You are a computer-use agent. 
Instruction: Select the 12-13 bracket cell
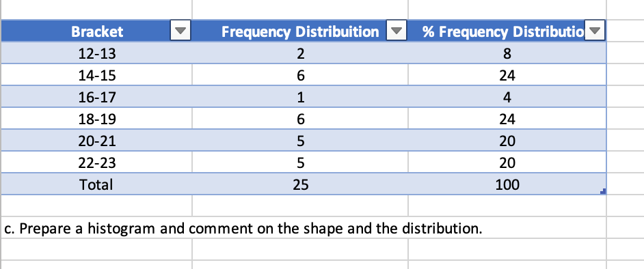point(96,53)
